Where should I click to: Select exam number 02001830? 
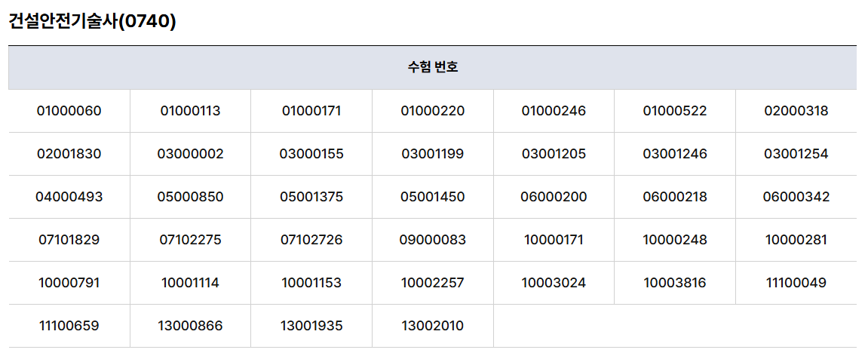point(69,154)
